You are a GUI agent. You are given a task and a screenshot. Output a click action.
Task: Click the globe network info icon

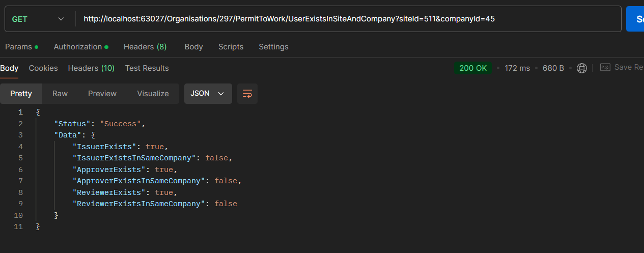coord(582,68)
